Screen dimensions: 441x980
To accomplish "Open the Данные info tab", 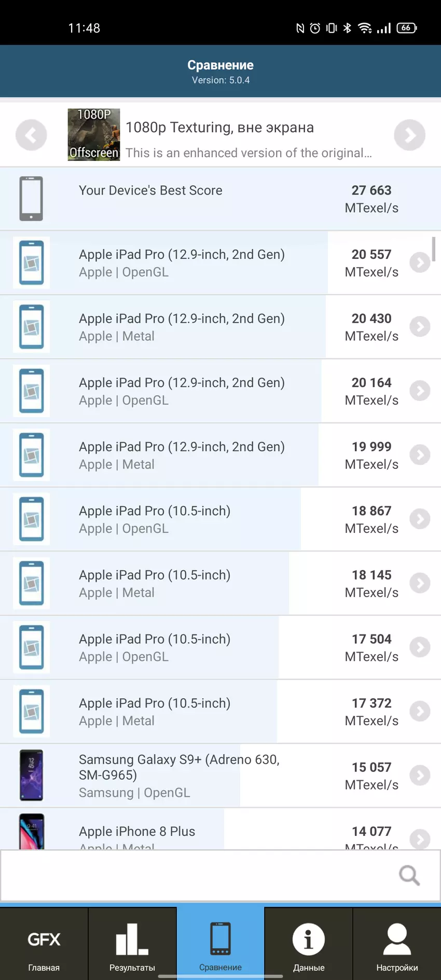I will pyautogui.click(x=309, y=945).
